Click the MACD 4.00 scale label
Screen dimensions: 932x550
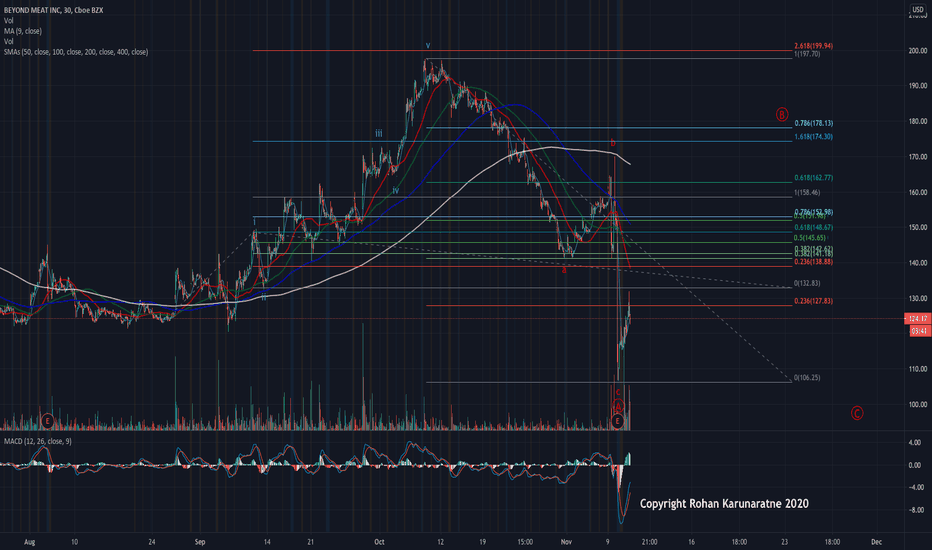915,443
